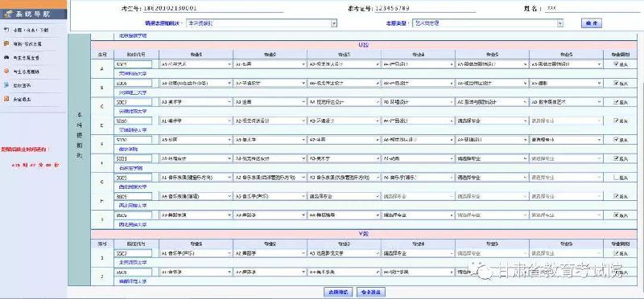The image size is (644, 299).
Task: Uncheck 服从 checkbox in row B
Action: (x=616, y=83)
